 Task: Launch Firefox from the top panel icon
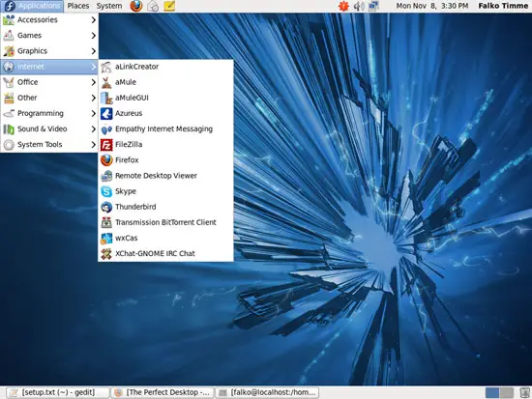tap(136, 6)
